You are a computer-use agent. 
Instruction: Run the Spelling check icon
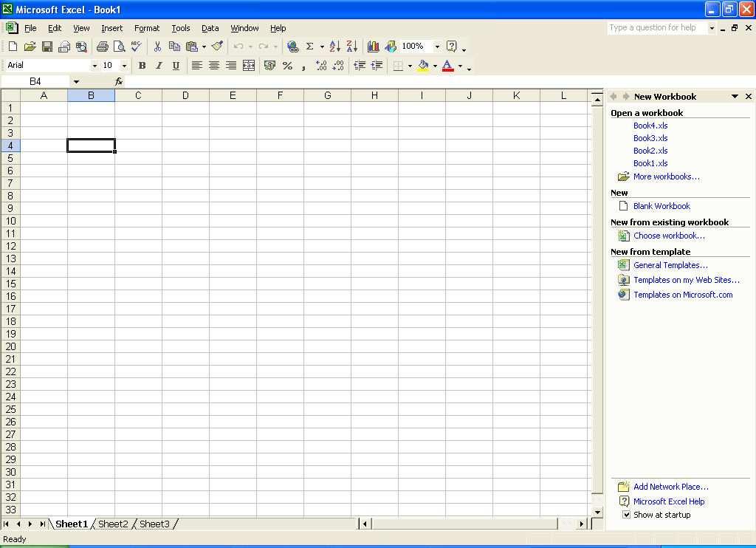(x=137, y=47)
